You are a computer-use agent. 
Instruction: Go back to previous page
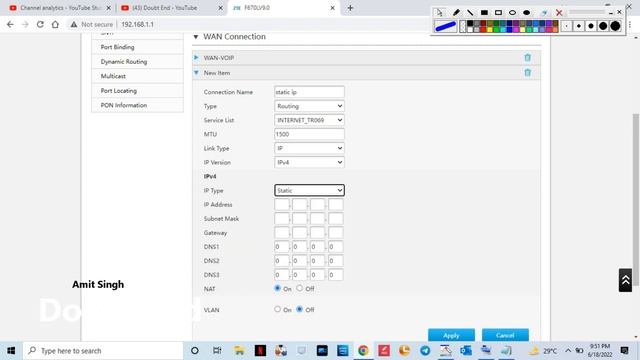(10, 24)
